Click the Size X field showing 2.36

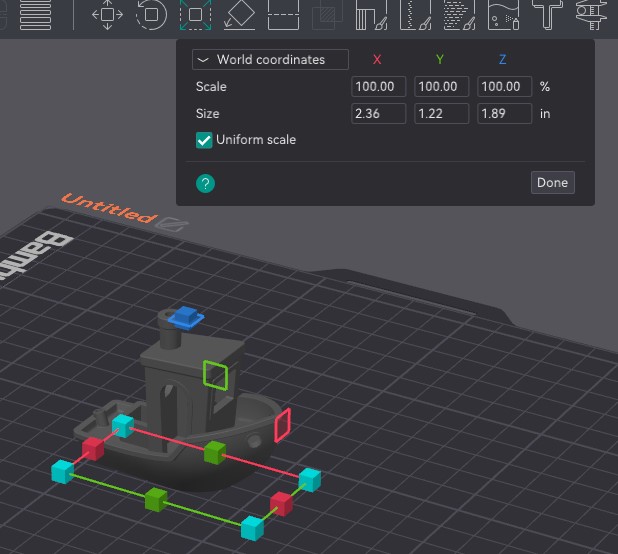coord(378,113)
